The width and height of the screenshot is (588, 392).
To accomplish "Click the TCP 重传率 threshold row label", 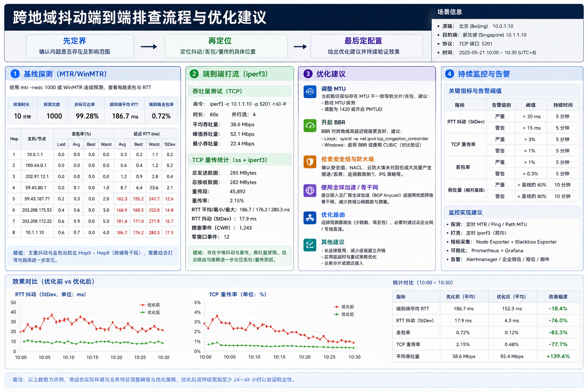I will 464,144.
